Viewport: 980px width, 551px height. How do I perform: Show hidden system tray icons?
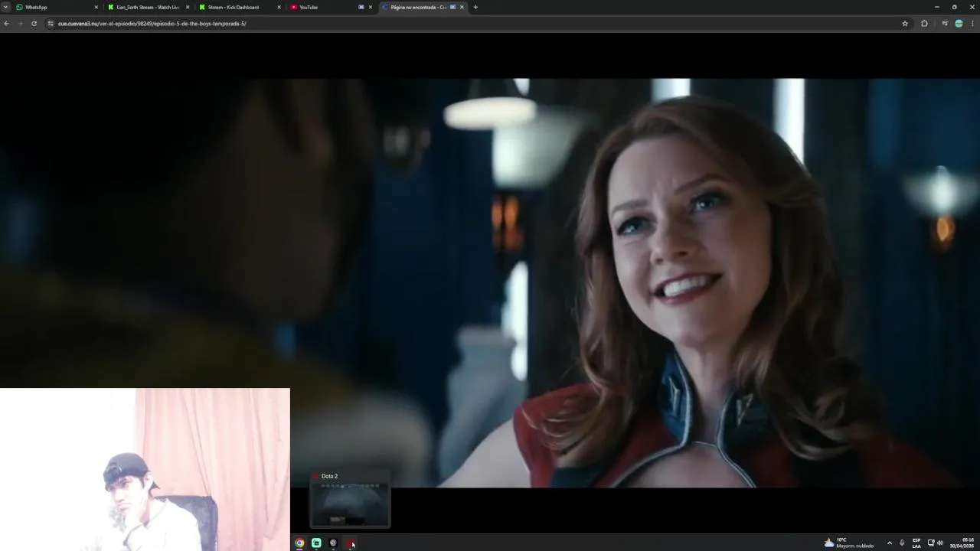coord(889,543)
